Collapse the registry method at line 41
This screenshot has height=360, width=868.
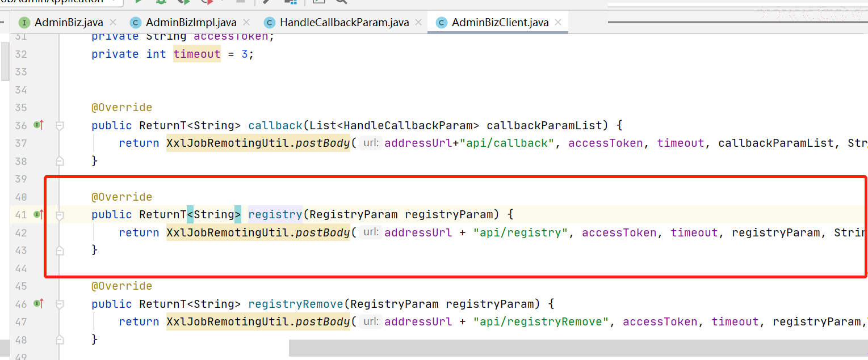(x=60, y=215)
